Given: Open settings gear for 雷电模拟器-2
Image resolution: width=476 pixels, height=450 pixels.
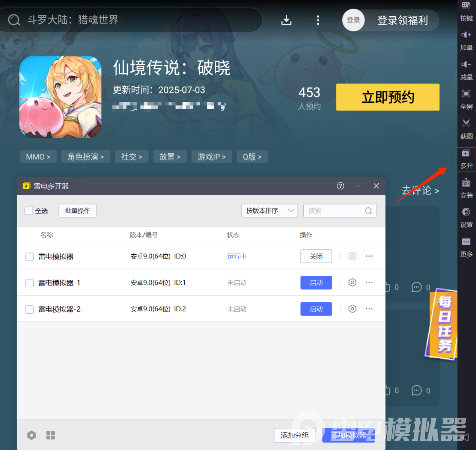Looking at the screenshot, I should [x=352, y=309].
